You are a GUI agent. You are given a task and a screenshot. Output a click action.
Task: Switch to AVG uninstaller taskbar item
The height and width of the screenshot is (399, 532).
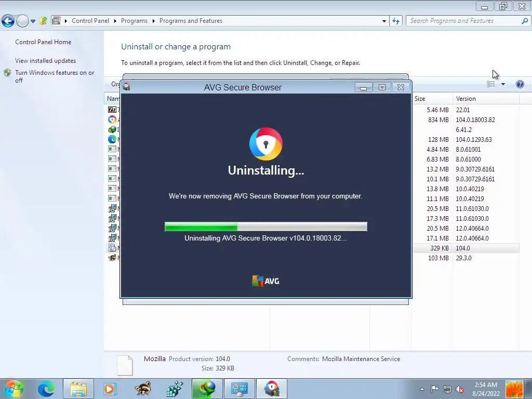click(271, 389)
